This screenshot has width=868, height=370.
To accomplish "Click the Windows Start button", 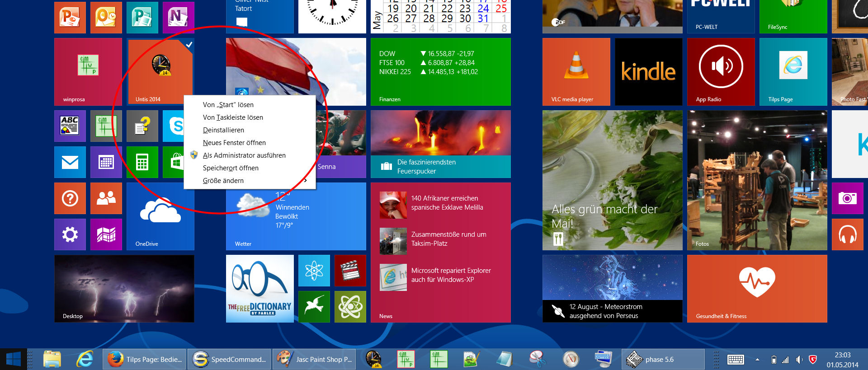I will (x=14, y=360).
